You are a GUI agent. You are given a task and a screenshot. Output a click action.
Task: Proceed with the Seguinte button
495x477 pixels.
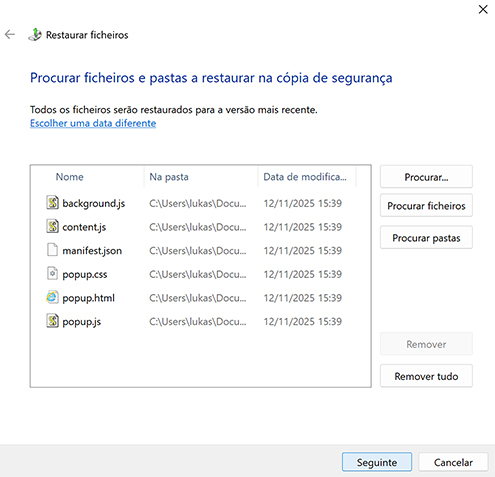pyautogui.click(x=377, y=462)
